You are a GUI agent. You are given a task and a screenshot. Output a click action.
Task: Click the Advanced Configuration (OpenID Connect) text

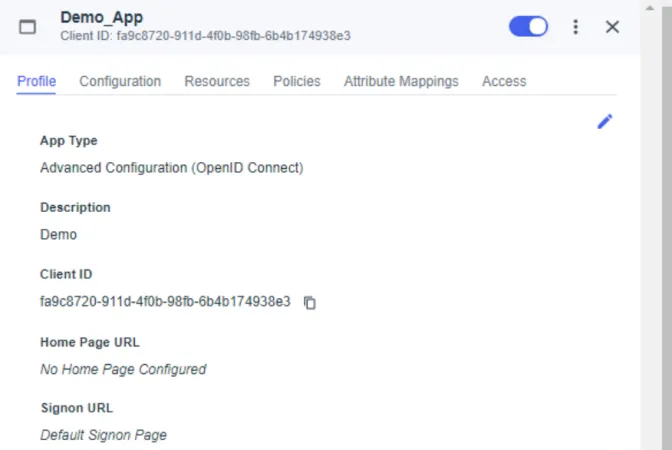(171, 168)
